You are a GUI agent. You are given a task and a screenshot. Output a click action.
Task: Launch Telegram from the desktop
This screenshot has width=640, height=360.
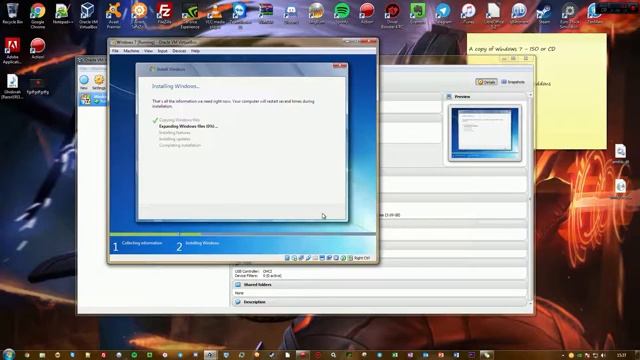pos(443,14)
